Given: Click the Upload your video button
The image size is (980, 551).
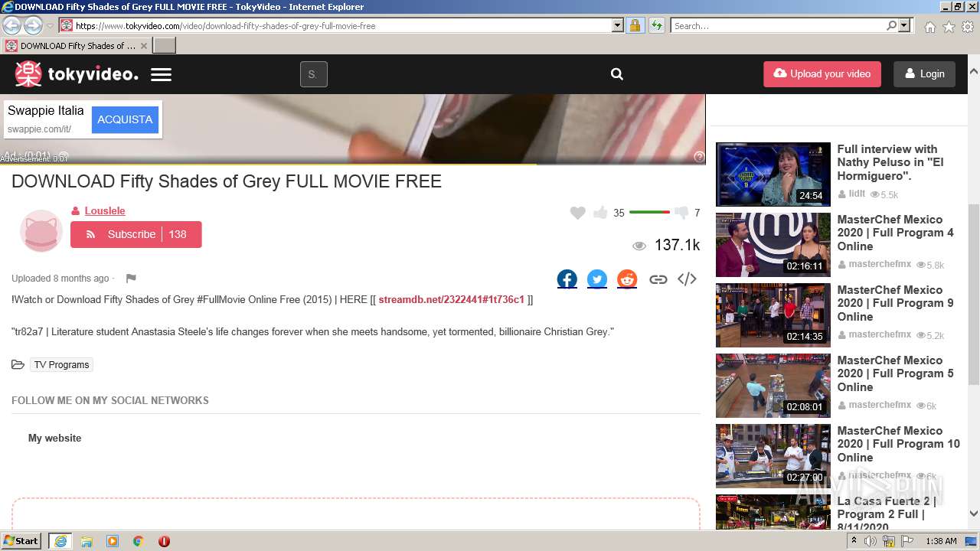Looking at the screenshot, I should 822,74.
